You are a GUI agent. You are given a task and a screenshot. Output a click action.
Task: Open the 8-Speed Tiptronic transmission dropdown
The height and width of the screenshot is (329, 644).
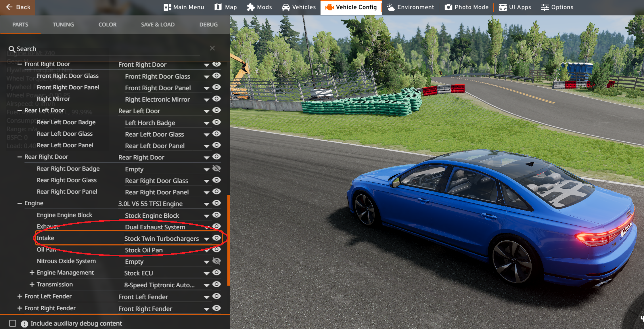tap(206, 286)
